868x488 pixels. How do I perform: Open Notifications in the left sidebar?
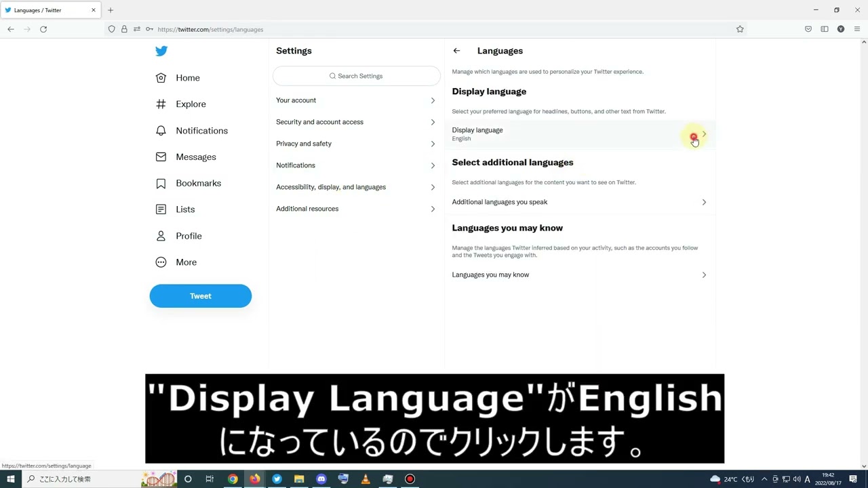click(192, 131)
